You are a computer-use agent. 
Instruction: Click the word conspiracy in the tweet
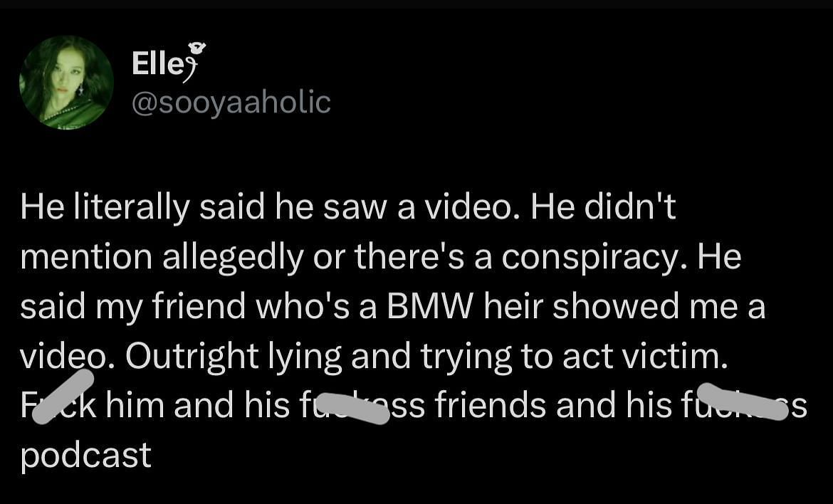(x=593, y=258)
